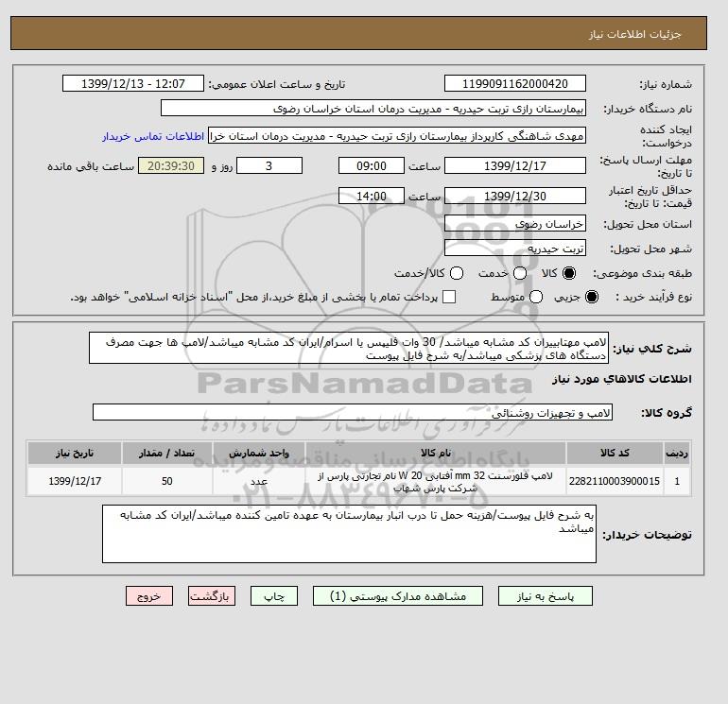This screenshot has width=728, height=704.
Task: Select the کالا radio button
Action: coord(569,273)
